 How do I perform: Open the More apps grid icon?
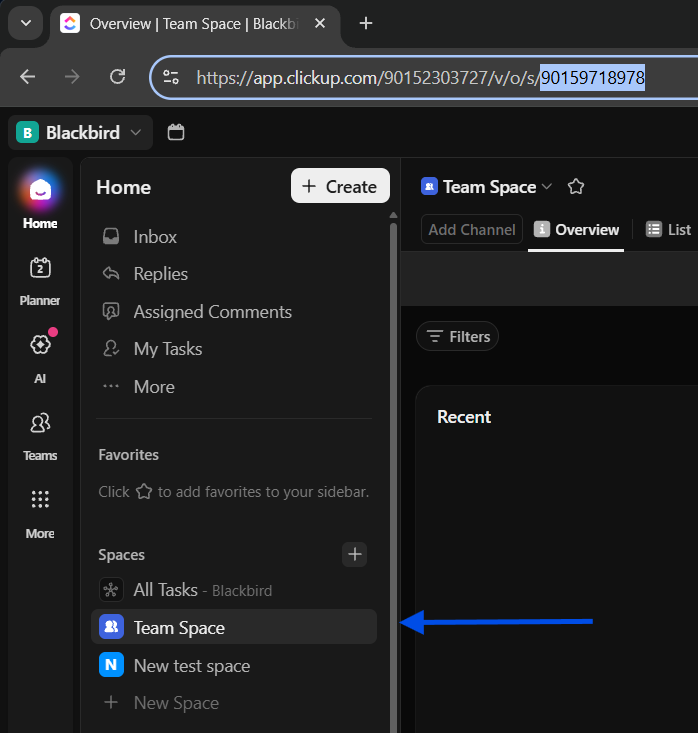pos(40,499)
